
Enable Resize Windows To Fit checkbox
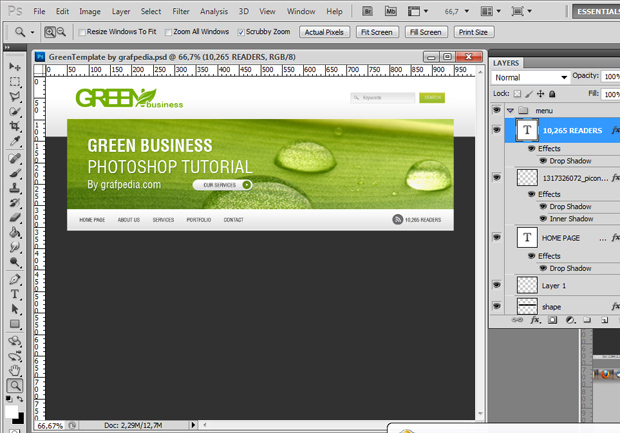pos(82,32)
